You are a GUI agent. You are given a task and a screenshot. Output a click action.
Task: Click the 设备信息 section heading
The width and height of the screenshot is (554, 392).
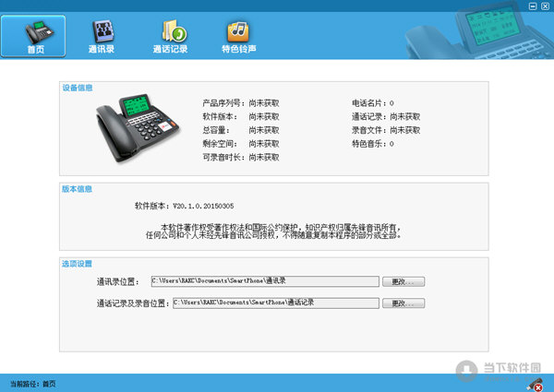78,88
